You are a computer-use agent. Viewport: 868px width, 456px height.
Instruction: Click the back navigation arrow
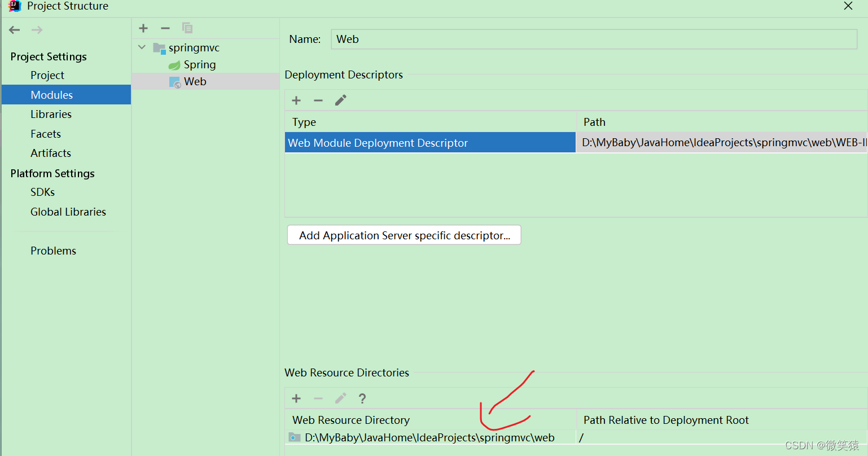[15, 30]
